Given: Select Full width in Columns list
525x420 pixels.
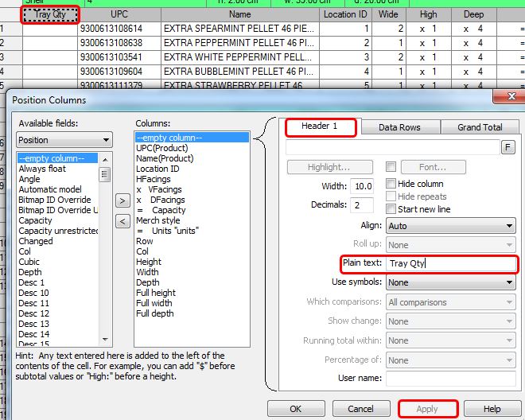Looking at the screenshot, I should click(154, 303).
